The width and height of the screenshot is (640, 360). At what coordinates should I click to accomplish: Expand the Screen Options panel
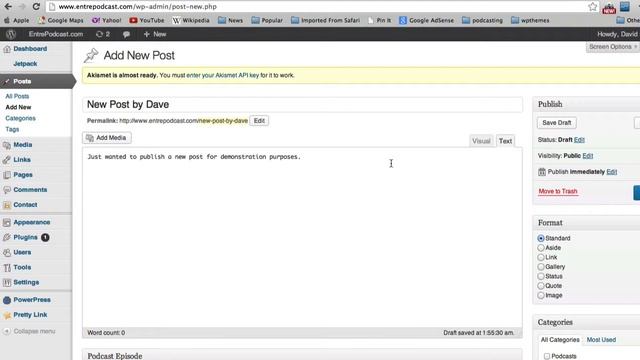[x=613, y=47]
